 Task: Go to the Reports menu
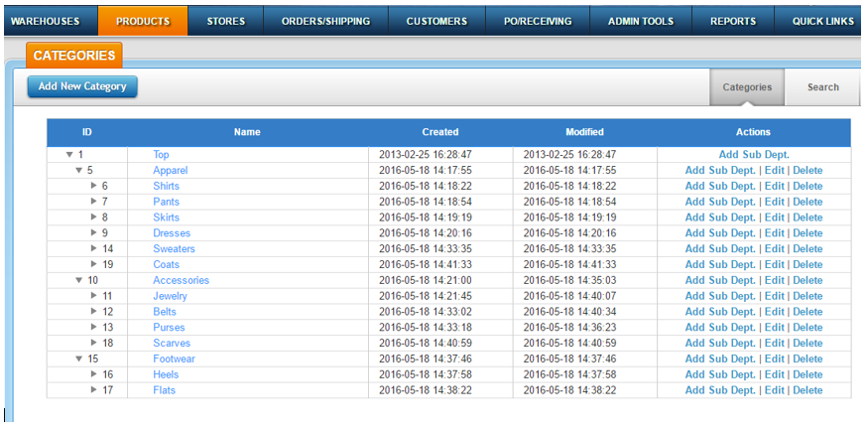(733, 21)
